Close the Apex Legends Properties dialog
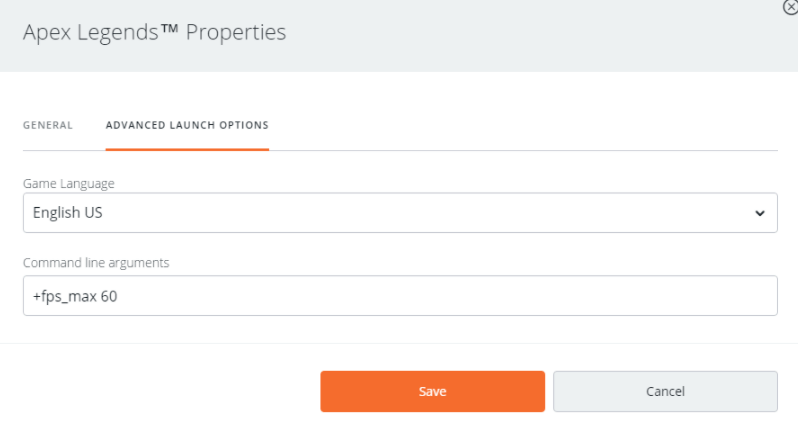 coord(790,7)
